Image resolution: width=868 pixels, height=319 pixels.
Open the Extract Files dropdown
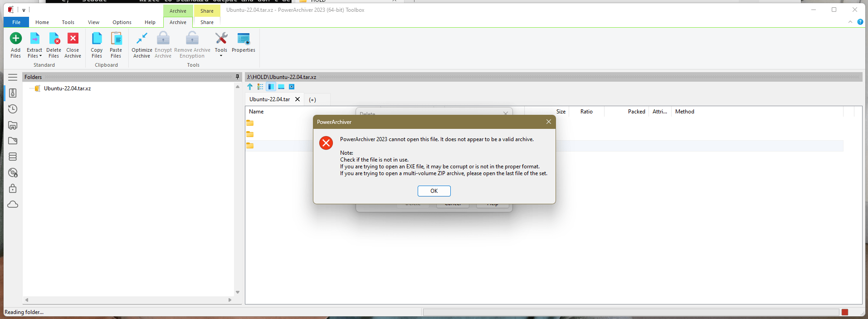click(34, 45)
